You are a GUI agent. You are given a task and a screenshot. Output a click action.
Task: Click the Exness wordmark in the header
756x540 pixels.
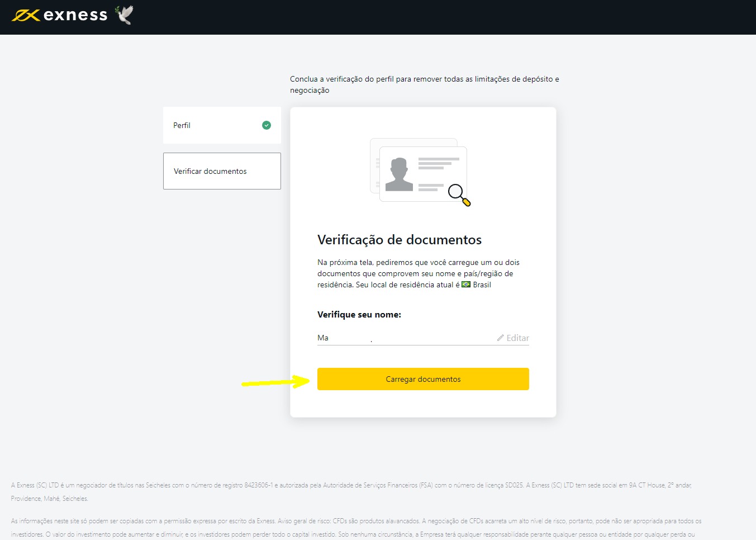pos(75,15)
